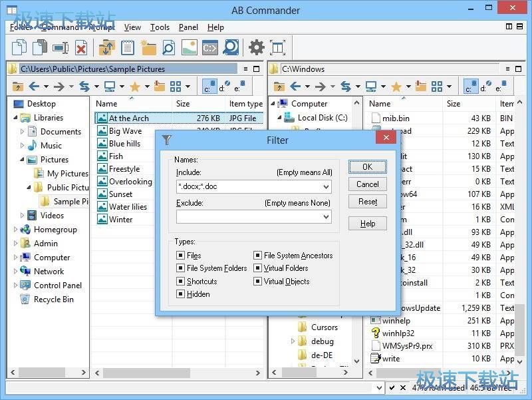Open the command prompt toolbar icon
The width and height of the screenshot is (532, 400).
coord(210,47)
